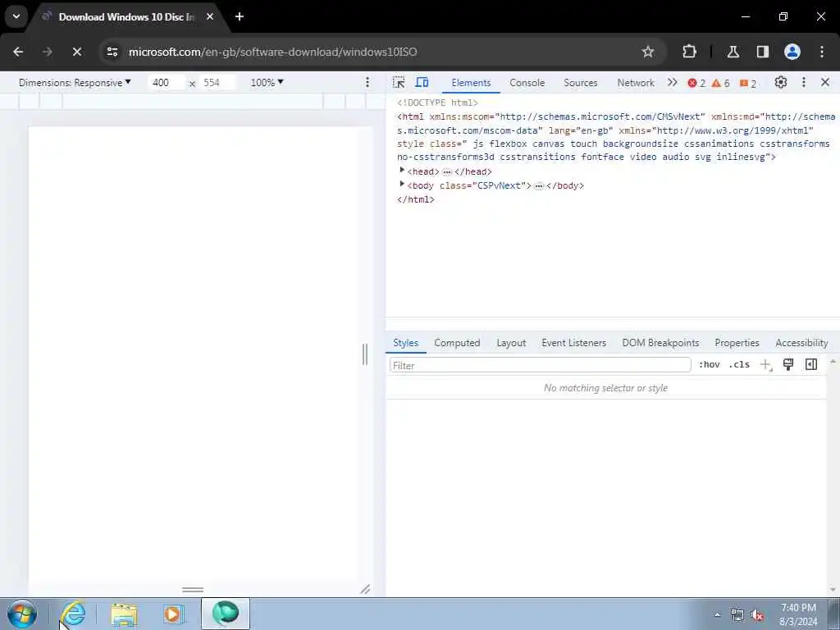Screen dimensions: 840x630
Task: Click the muted volume icon in system tray
Action: point(757,615)
